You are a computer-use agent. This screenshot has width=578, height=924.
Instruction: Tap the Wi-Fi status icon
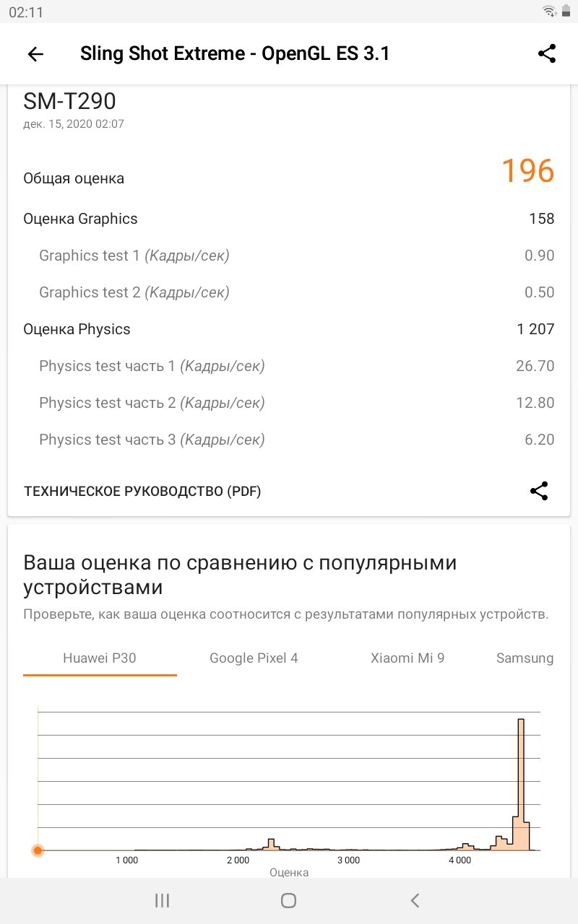[x=550, y=12]
